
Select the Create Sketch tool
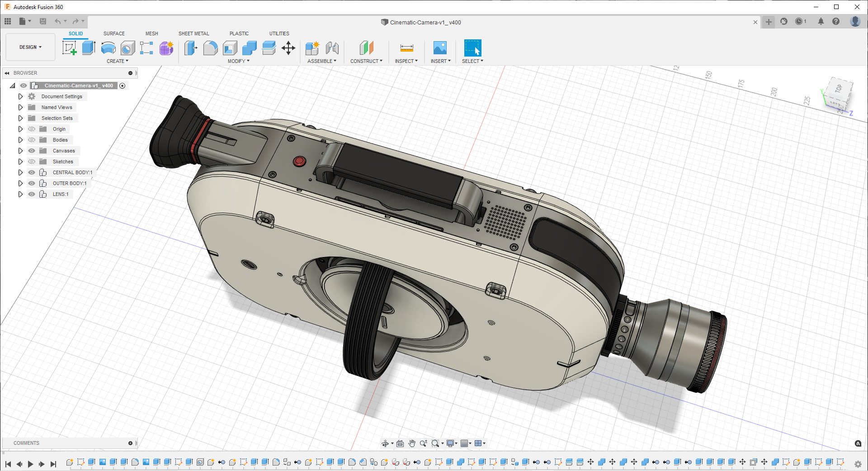(69, 48)
